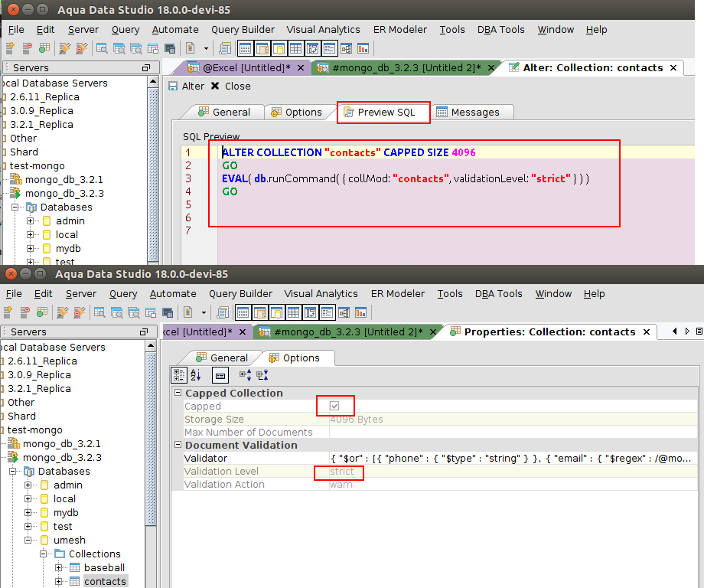Screen dimensions: 704x588
Task: Close the @Excel [Untitled]* tab in the top window
Action: tap(301, 68)
